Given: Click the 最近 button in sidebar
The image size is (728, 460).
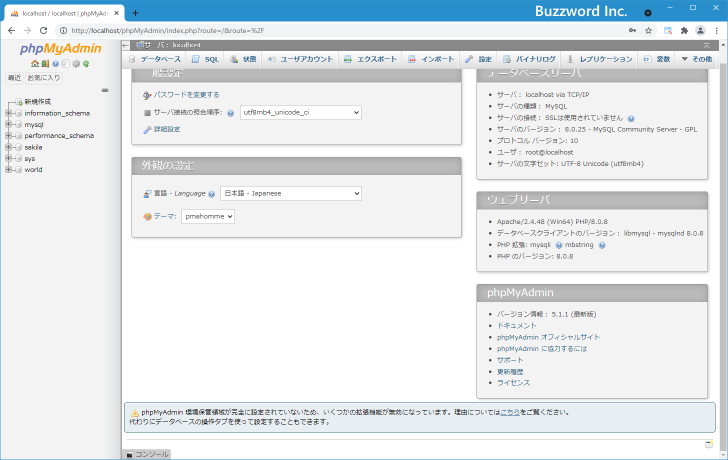Looking at the screenshot, I should click(14, 78).
